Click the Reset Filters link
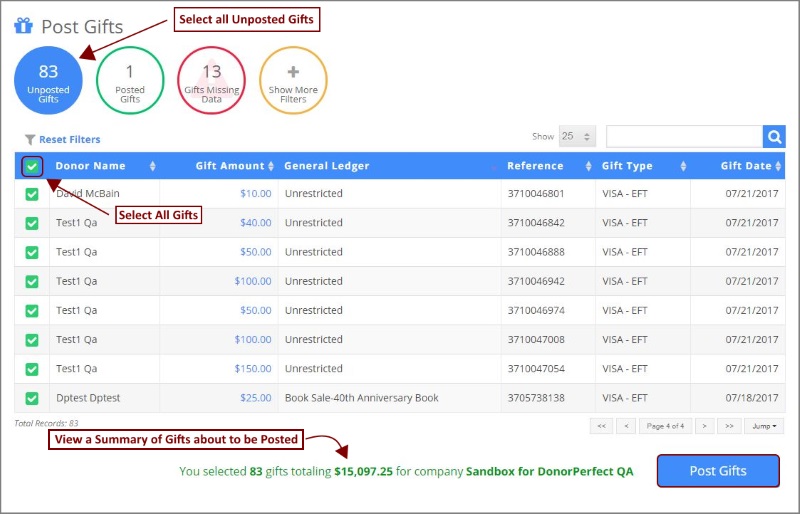800x514 pixels. (69, 139)
